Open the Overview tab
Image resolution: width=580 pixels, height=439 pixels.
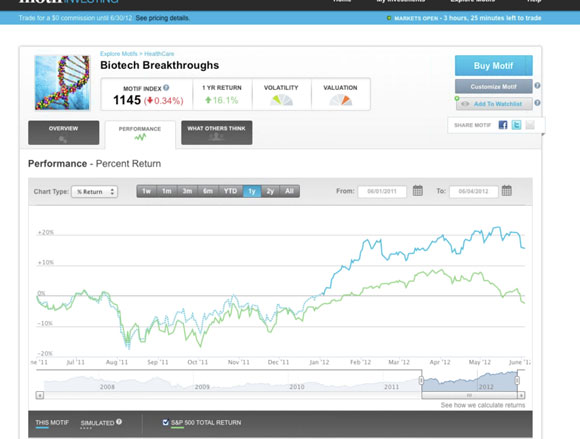click(x=64, y=132)
